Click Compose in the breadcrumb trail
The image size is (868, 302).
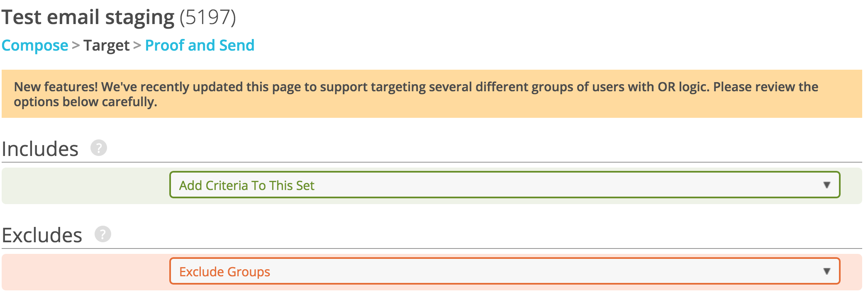coord(35,45)
